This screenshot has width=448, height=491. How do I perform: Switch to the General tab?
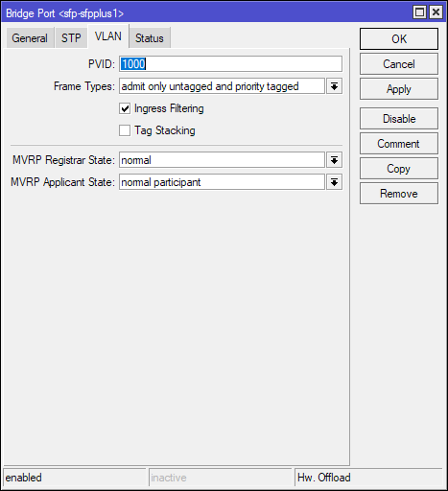coord(30,38)
